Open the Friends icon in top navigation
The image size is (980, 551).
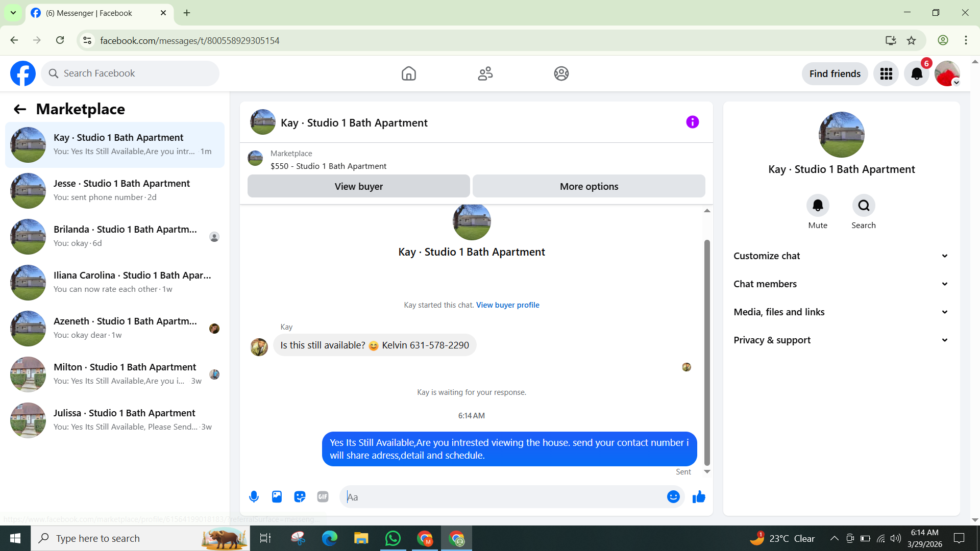tap(485, 73)
